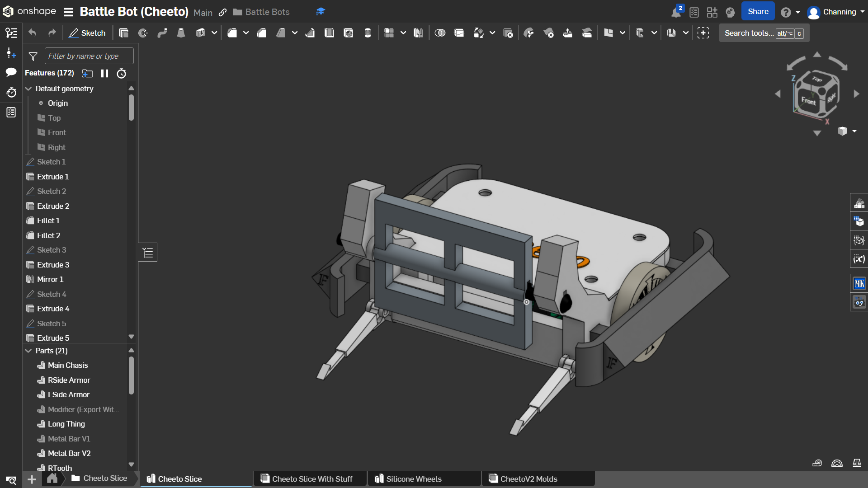
Task: Select the Hole tool
Action: coord(349,33)
